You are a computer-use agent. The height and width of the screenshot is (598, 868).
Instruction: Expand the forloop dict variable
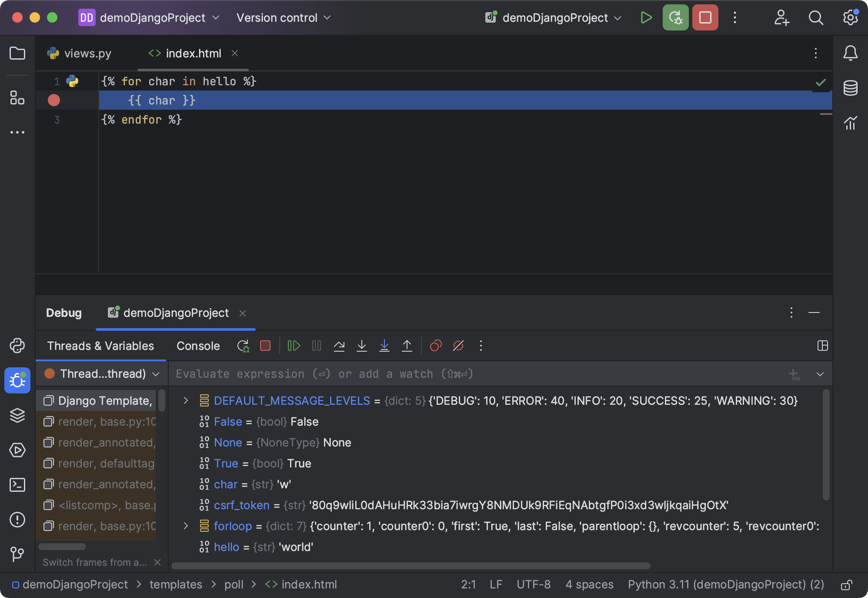pos(186,526)
